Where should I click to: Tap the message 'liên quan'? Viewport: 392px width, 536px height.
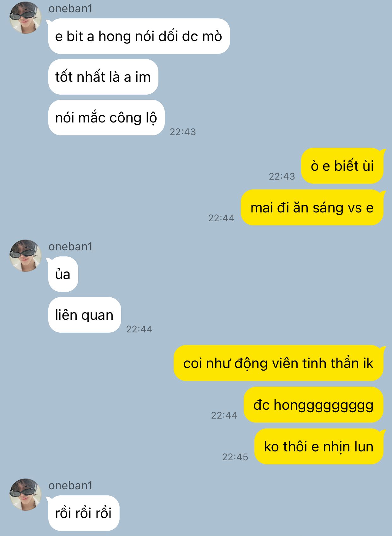85,315
